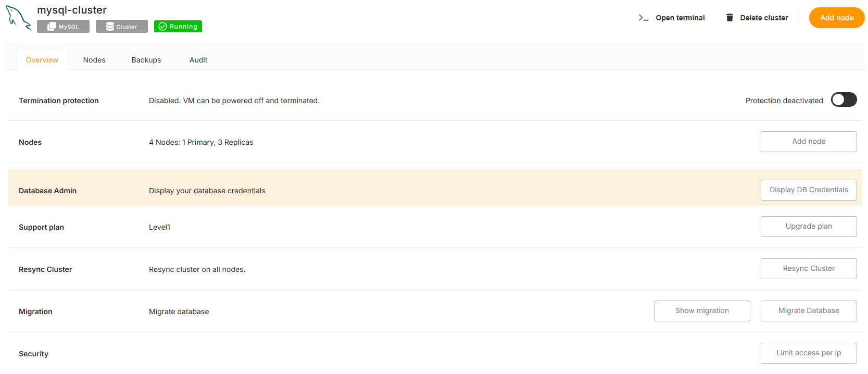
Task: Click the Cluster database stack badge
Action: pos(121,27)
